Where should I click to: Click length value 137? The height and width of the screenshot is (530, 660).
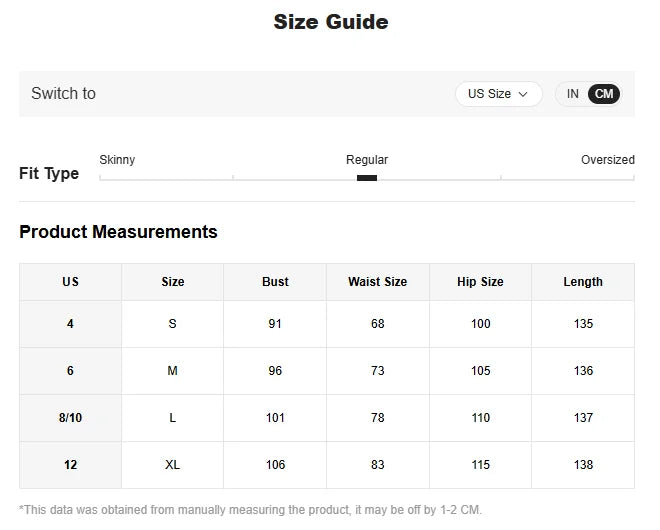click(x=583, y=418)
